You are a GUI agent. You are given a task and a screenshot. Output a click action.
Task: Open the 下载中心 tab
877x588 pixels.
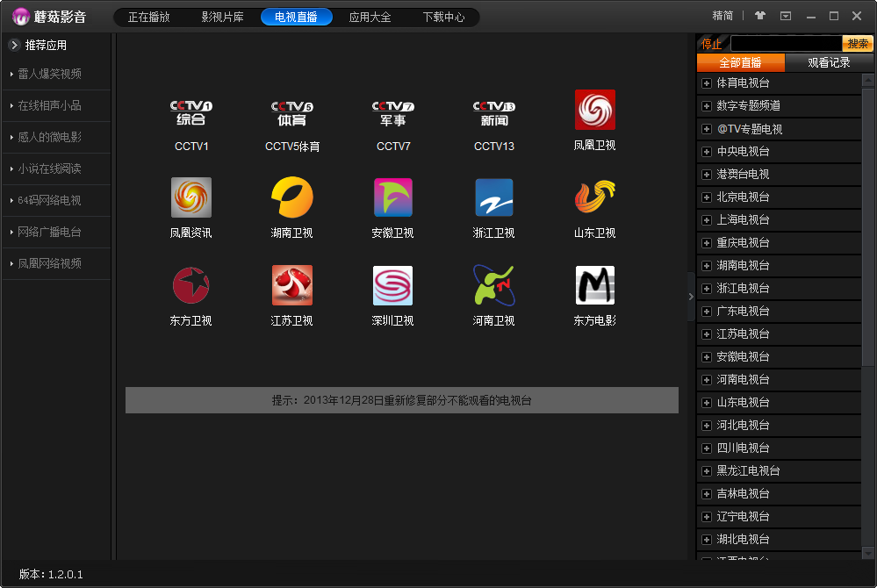click(x=443, y=17)
